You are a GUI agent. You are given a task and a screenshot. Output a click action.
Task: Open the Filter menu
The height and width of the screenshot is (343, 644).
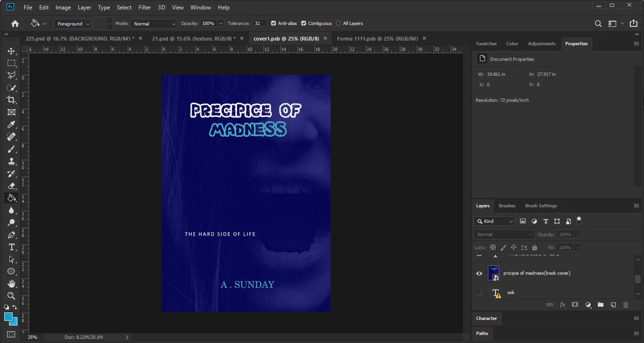click(144, 8)
